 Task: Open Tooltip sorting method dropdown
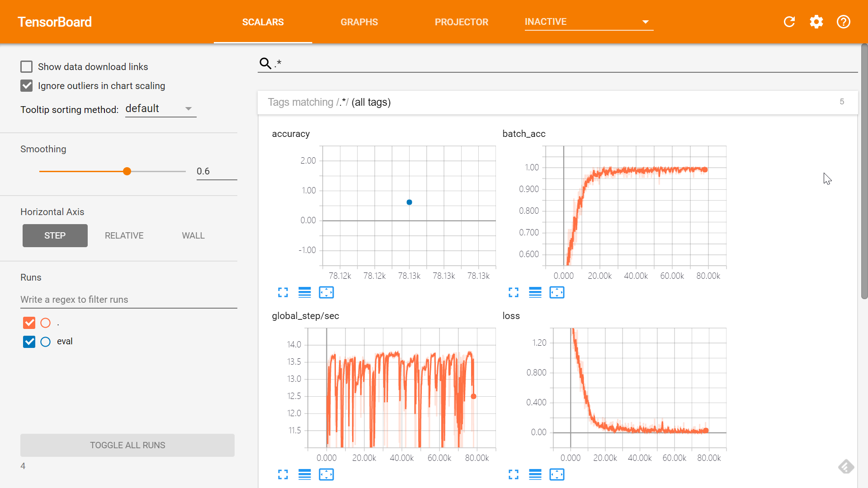pos(160,109)
